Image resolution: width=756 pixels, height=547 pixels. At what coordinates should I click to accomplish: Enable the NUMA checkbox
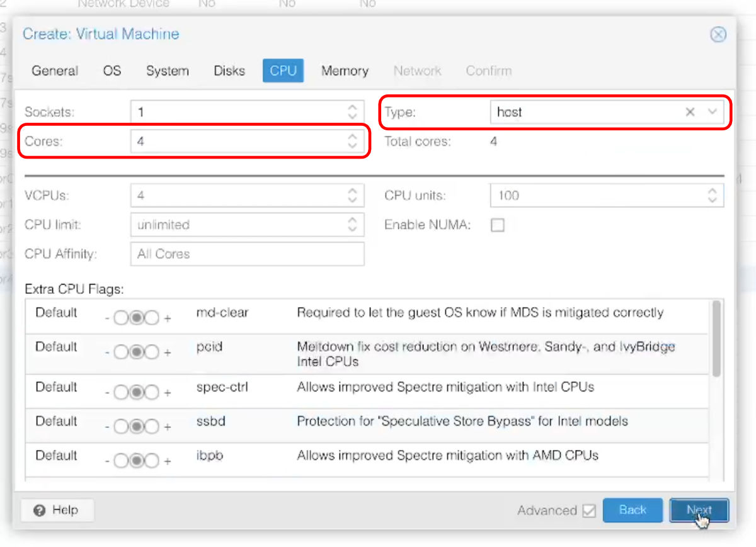tap(497, 225)
